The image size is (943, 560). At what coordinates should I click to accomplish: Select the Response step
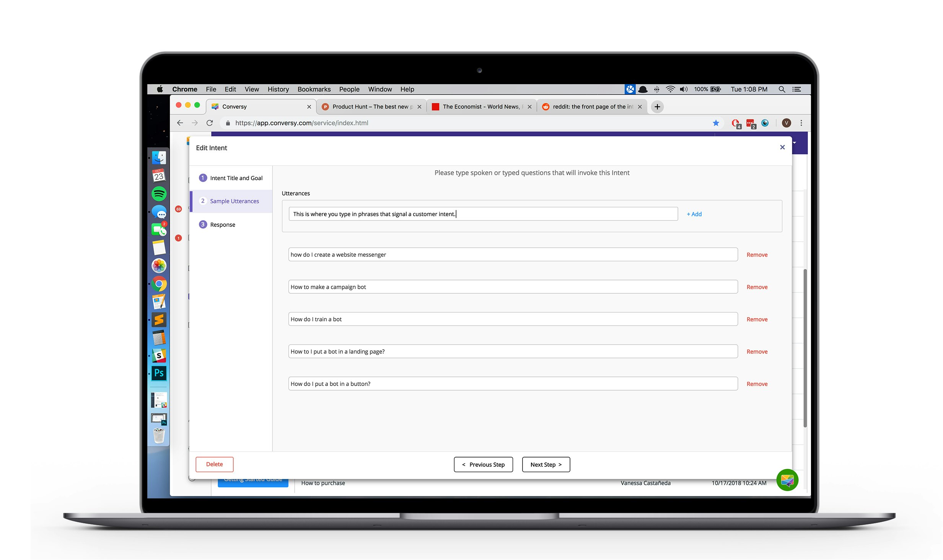[x=222, y=225]
